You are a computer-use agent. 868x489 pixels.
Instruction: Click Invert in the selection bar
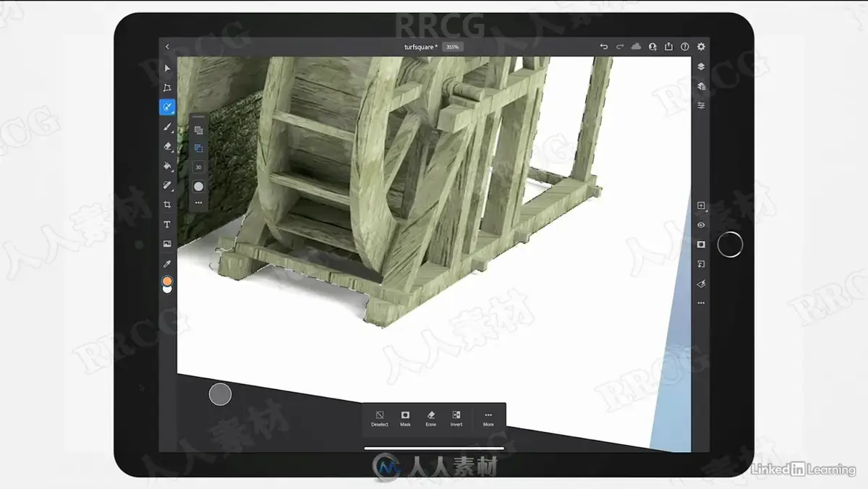pyautogui.click(x=456, y=419)
